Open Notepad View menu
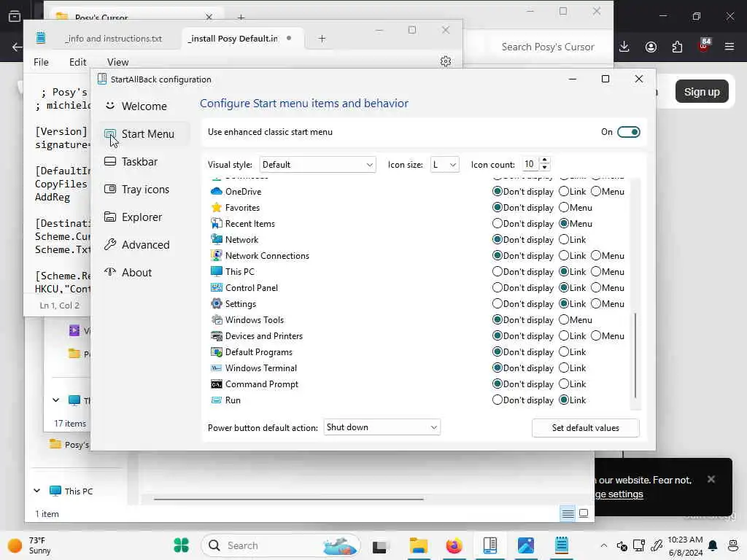Viewport: 747px width, 560px height. pyautogui.click(x=117, y=62)
